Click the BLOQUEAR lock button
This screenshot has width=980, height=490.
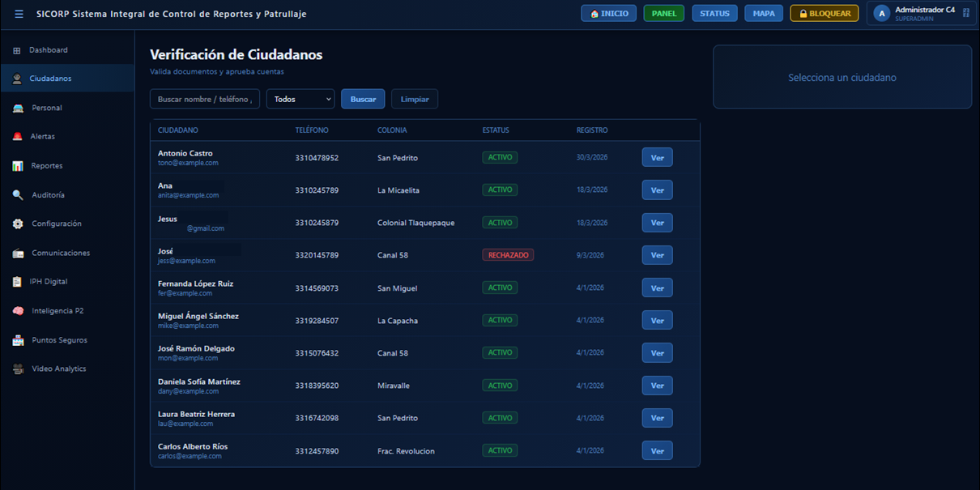click(824, 14)
